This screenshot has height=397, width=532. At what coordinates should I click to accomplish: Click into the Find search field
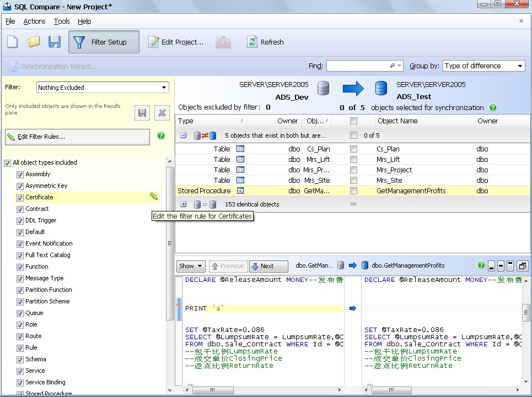coord(358,66)
